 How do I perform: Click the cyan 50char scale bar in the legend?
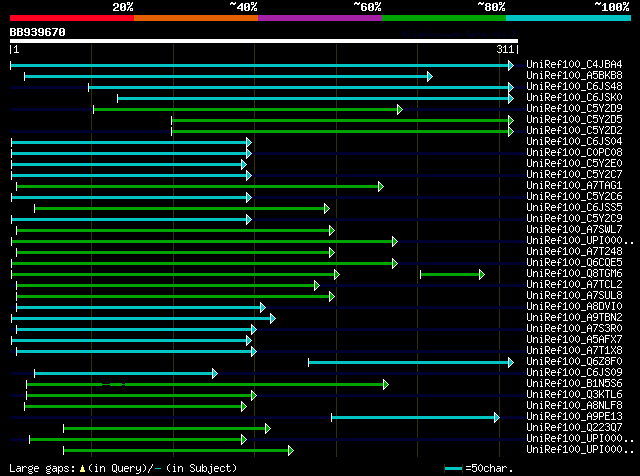[453, 468]
